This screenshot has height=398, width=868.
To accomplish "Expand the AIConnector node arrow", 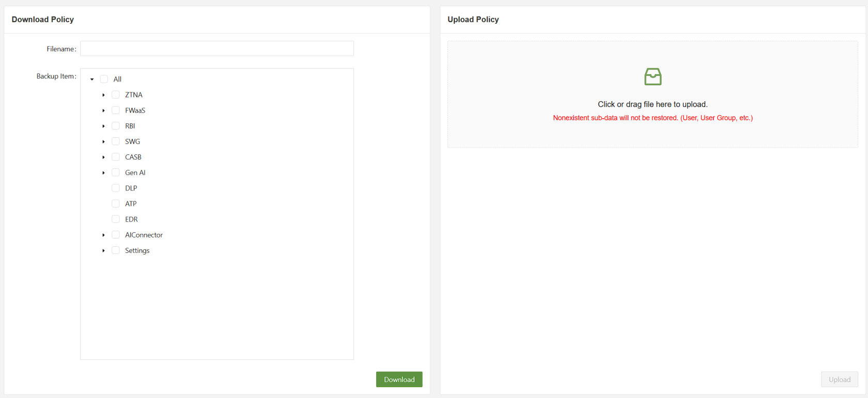I will [104, 235].
